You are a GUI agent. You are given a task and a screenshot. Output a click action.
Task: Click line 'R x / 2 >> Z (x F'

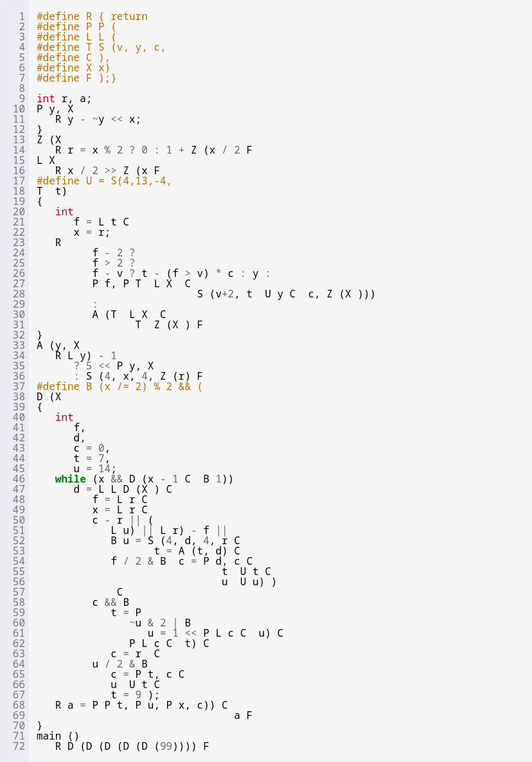[107, 170]
